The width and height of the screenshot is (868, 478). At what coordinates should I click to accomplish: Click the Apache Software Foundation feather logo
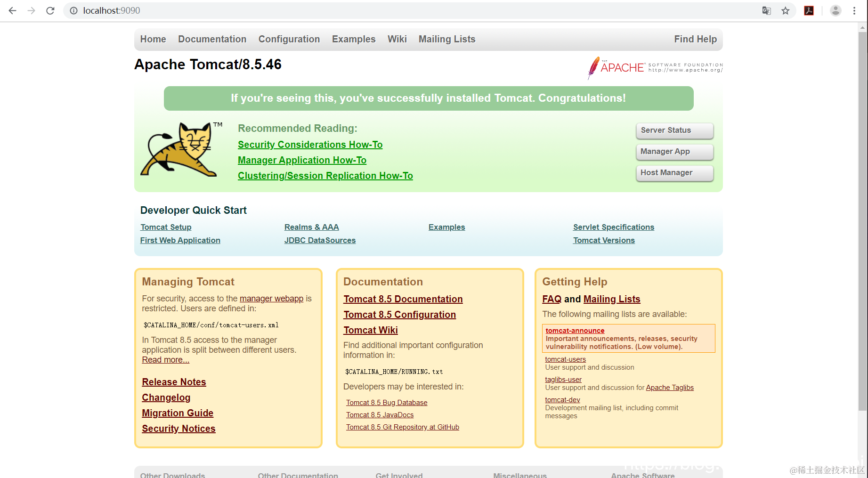tap(655, 68)
